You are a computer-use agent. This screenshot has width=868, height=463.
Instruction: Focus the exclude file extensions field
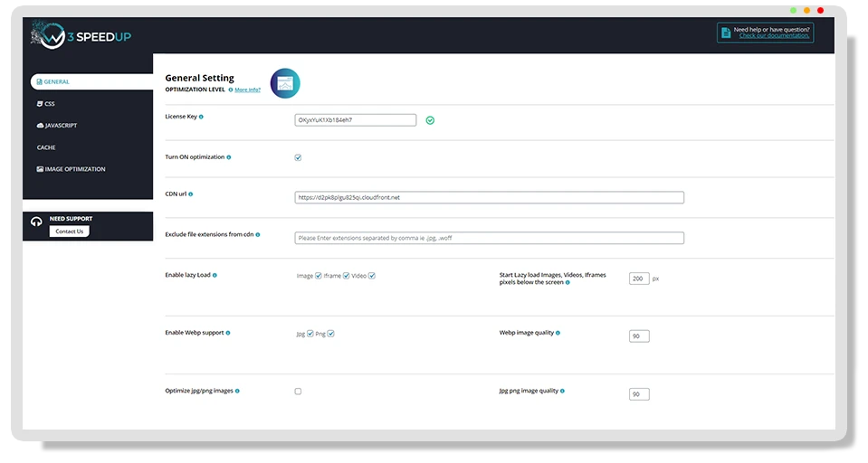point(490,239)
